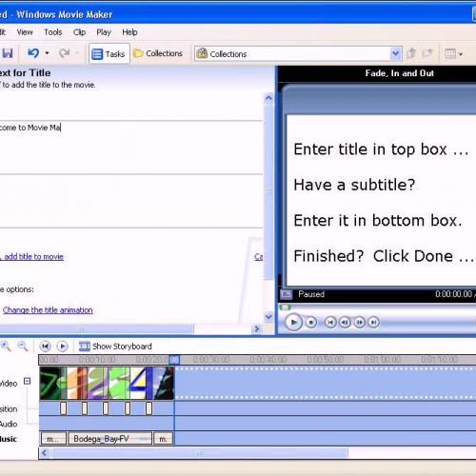The image size is (476, 476).
Task: Select the last dark video clip
Action: [x=164, y=383]
